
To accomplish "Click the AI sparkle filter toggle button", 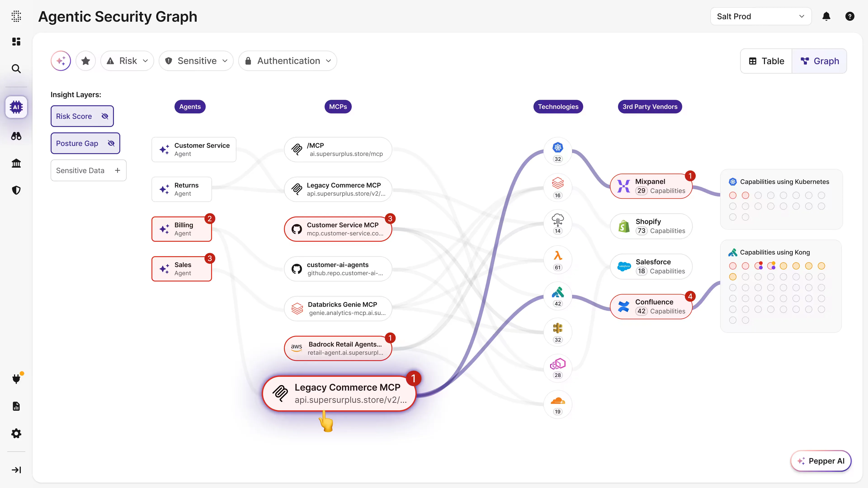I will pos(61,61).
